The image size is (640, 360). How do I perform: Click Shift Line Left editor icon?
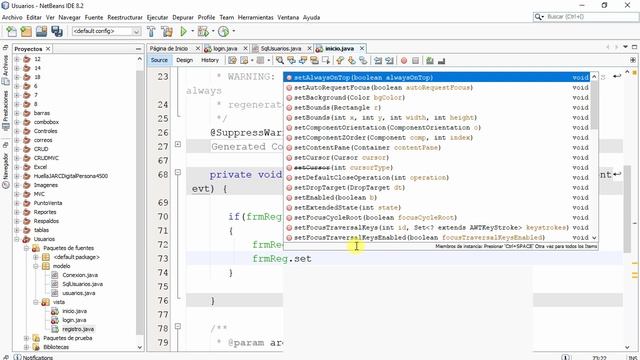(378, 60)
